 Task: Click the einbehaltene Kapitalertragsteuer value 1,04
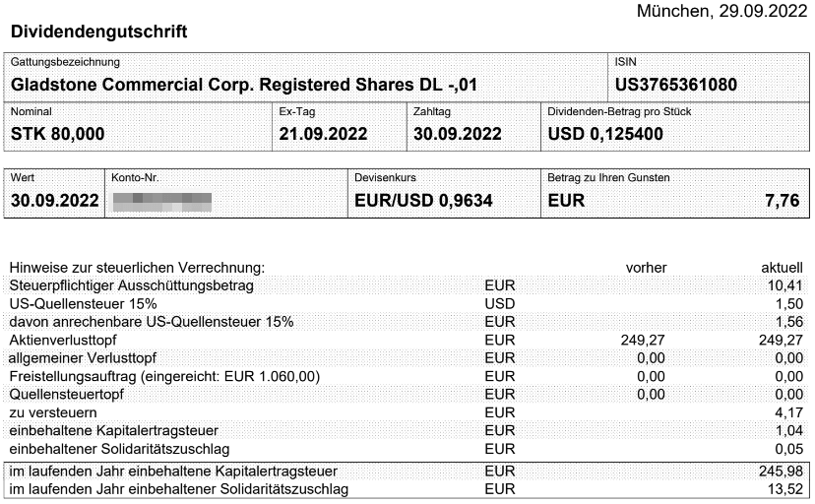coord(789,431)
